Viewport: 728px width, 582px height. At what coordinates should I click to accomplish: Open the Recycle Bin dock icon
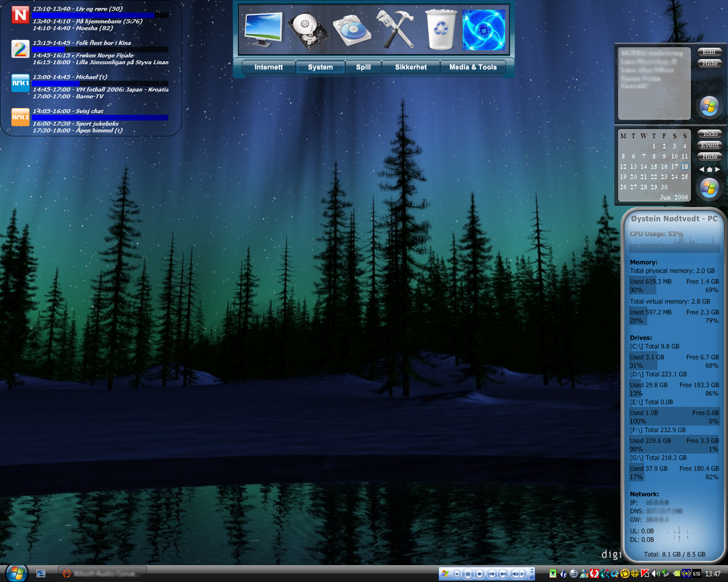tap(441, 30)
